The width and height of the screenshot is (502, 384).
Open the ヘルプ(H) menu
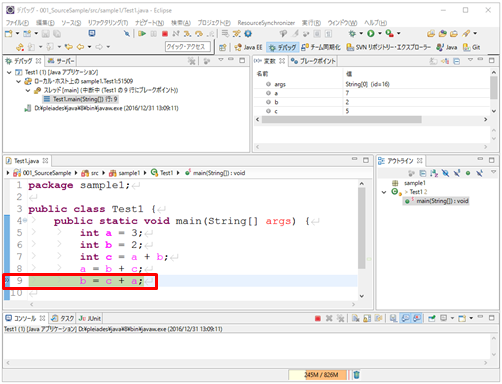(375, 23)
